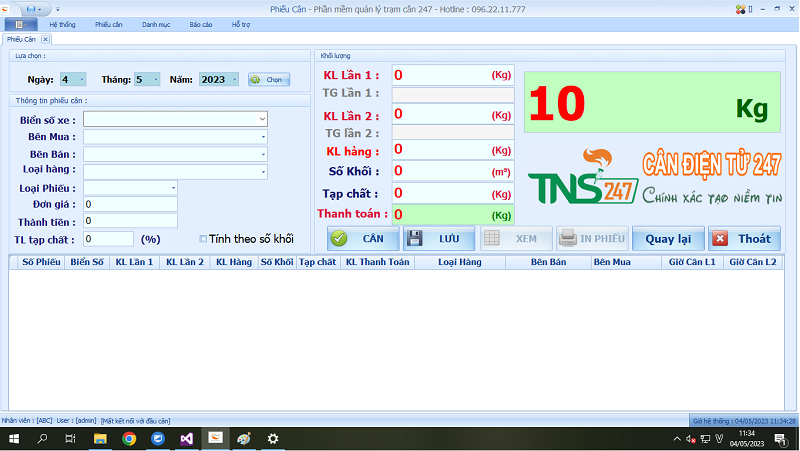Click the Quay lại button
This screenshot has height=451, width=800.
click(x=668, y=239)
